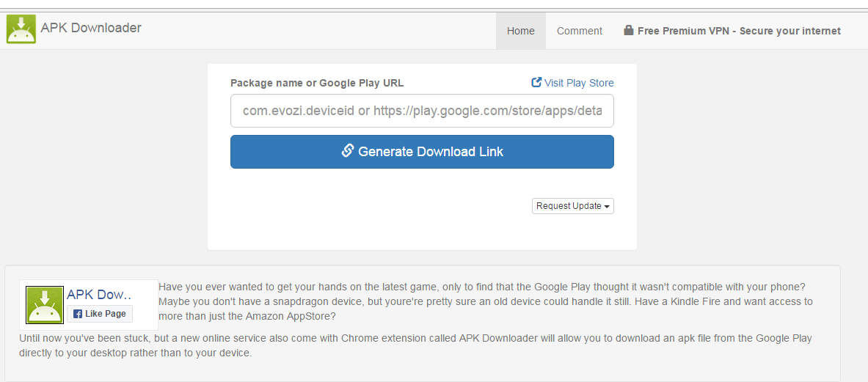The height and width of the screenshot is (382, 868).
Task: Click the green Android logo in navbar
Action: click(21, 29)
